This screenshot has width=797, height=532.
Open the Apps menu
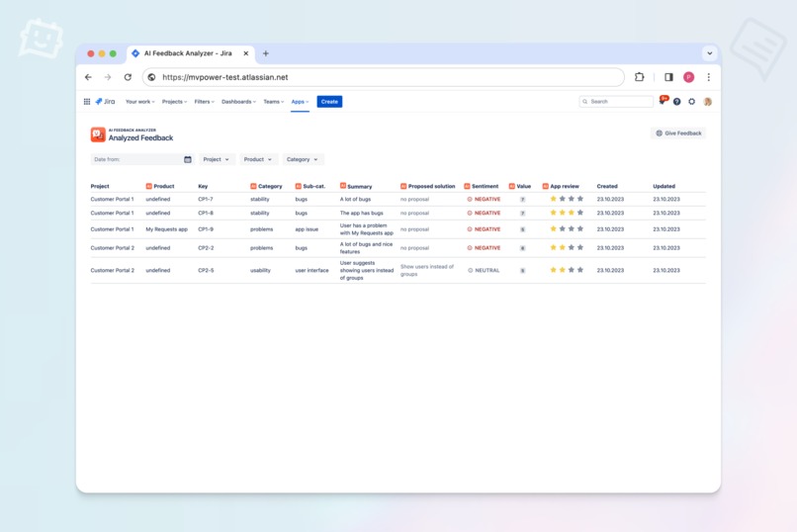coord(300,102)
